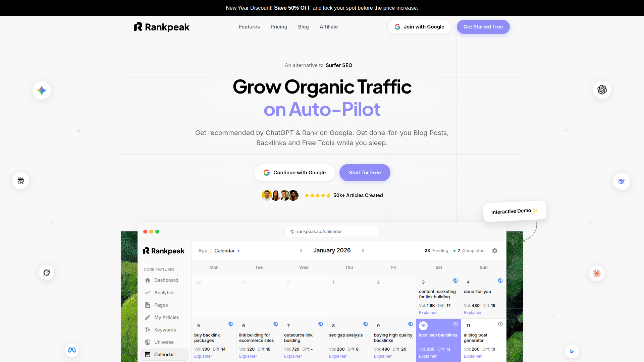Click the Bing icon at bottom right
The image size is (644, 362).
pyautogui.click(x=572, y=351)
